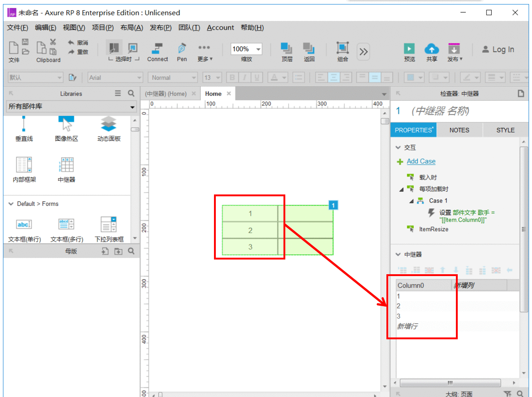Select the 垂直线 widget

coord(24,129)
